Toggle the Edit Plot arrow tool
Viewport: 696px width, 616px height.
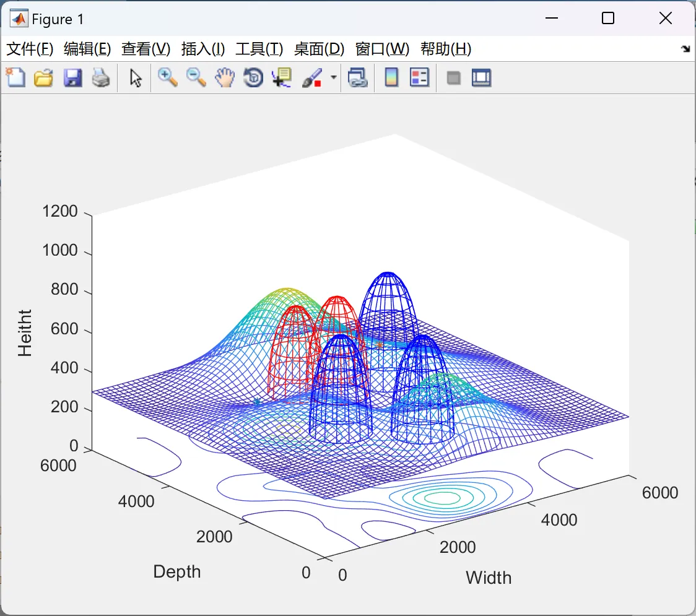136,78
